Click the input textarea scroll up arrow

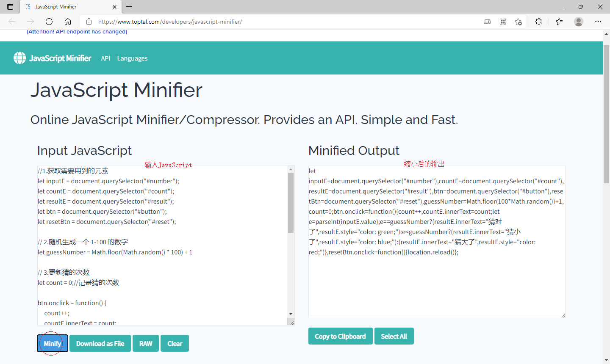291,169
